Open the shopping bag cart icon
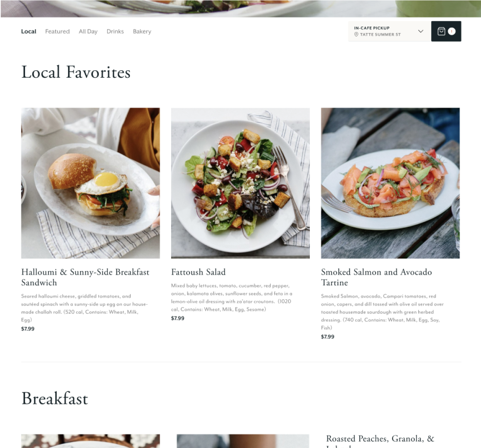Viewport: 481px width, 448px height. [441, 31]
